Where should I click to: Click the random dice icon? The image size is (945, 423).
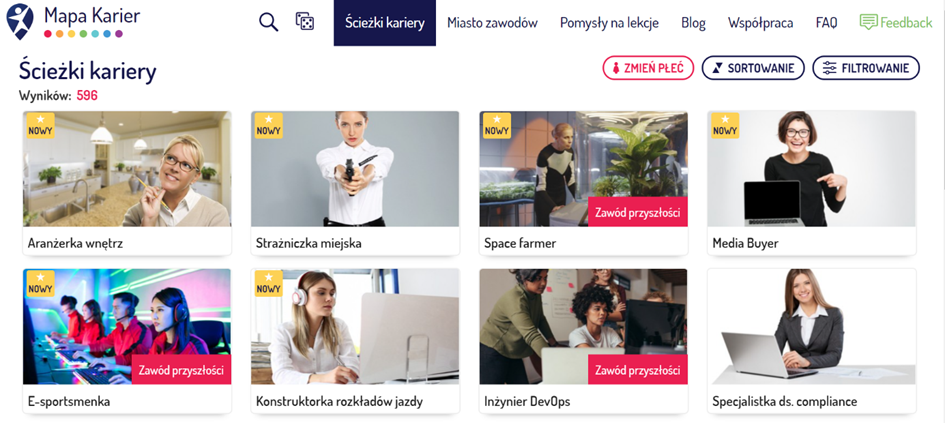coord(304,22)
